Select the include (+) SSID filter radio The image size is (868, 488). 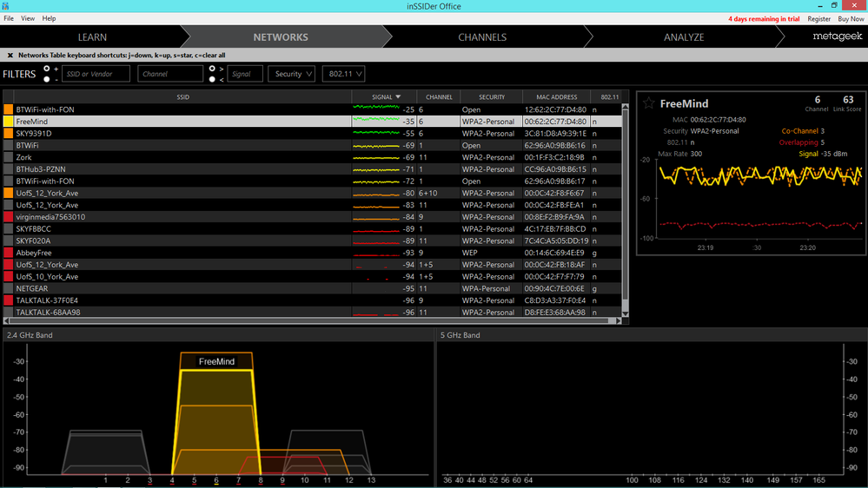click(x=47, y=69)
